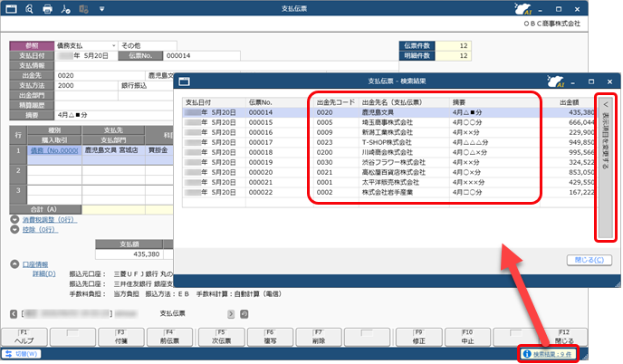Click the left arrow menu navigation icon

[14, 314]
